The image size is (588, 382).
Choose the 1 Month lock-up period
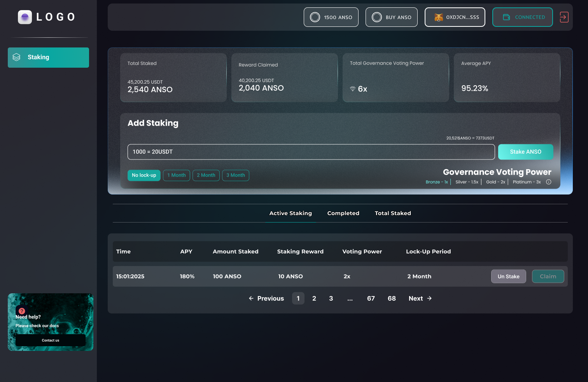176,175
